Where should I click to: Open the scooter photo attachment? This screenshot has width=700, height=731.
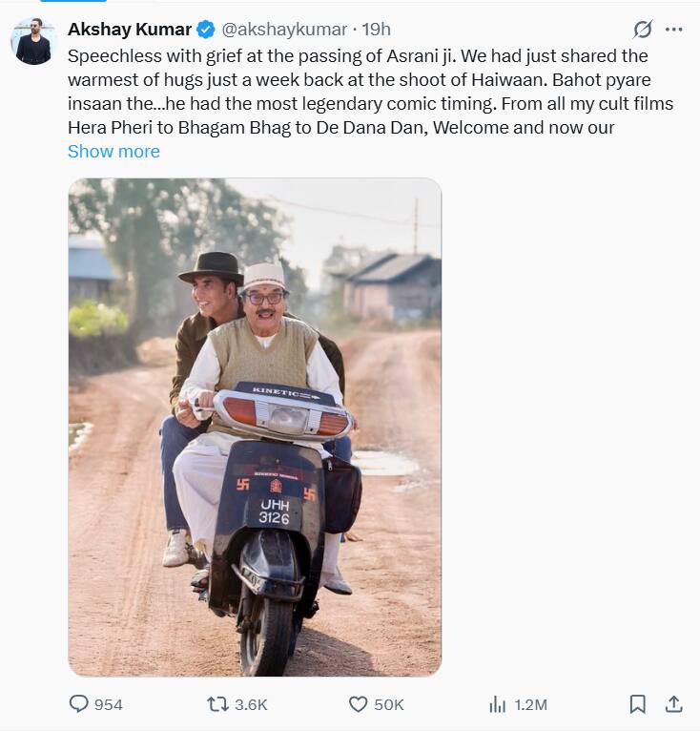click(x=255, y=427)
